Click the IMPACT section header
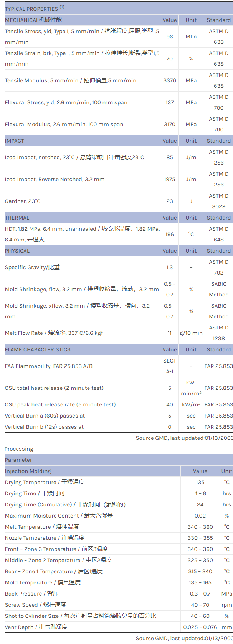Screen dimensions: 233x644 15,141
